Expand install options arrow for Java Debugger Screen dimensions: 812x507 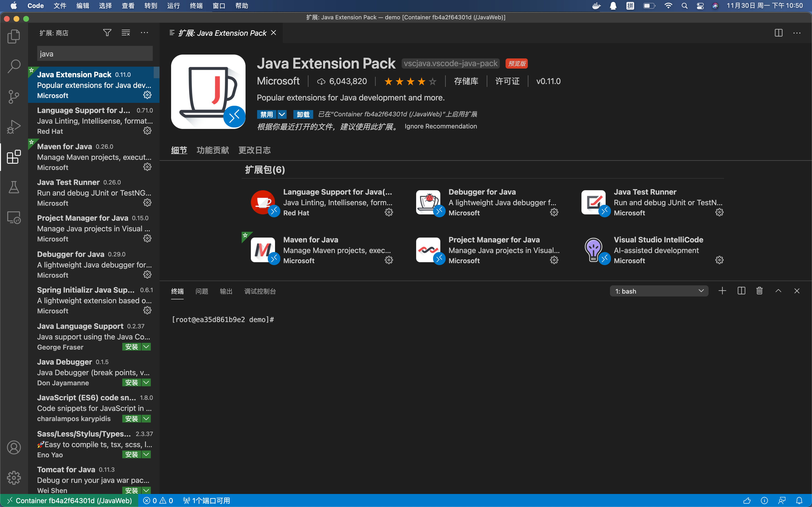pyautogui.click(x=146, y=382)
